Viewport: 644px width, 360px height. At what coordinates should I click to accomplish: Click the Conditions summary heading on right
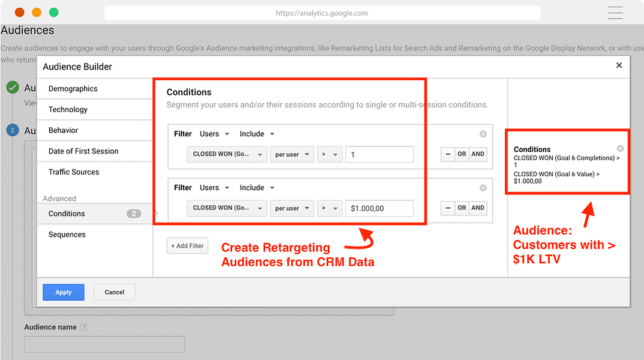click(532, 149)
